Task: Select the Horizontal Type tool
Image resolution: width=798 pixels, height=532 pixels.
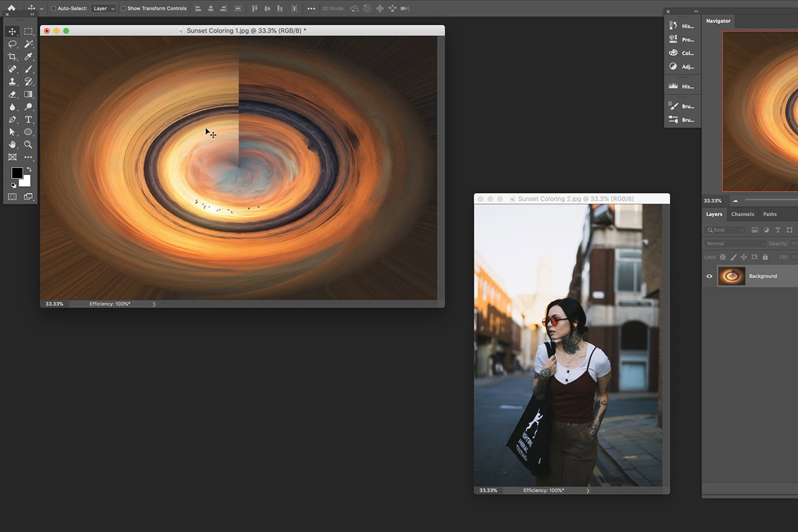Action: [x=28, y=120]
